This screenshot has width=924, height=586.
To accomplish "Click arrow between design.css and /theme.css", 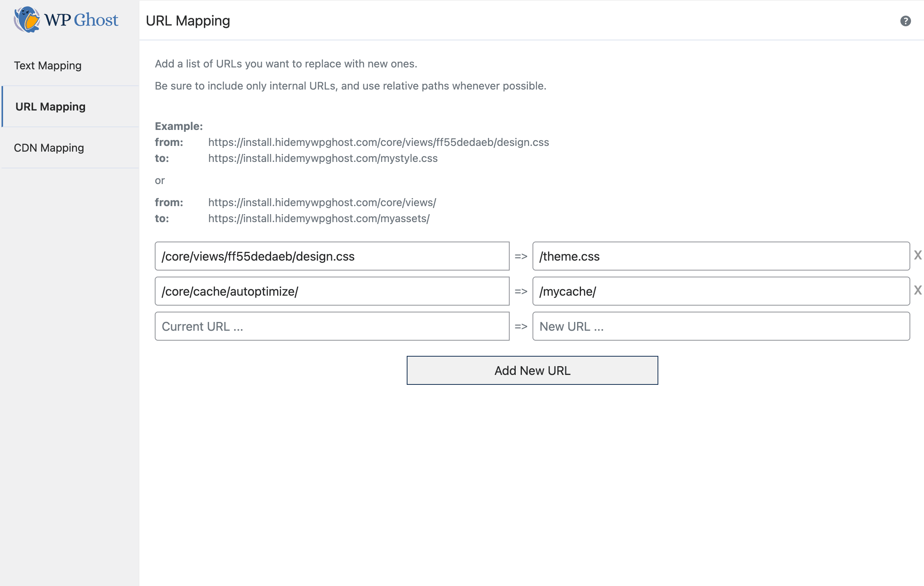I will [521, 256].
